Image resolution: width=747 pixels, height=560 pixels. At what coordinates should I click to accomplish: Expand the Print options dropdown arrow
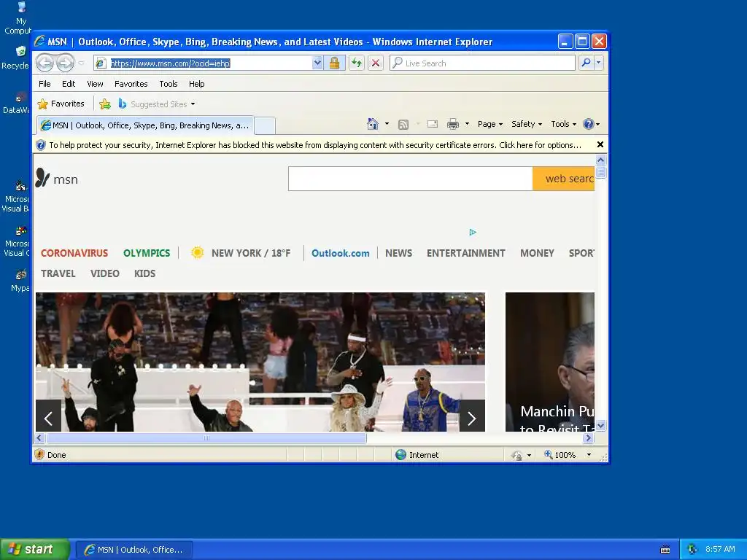(x=467, y=124)
